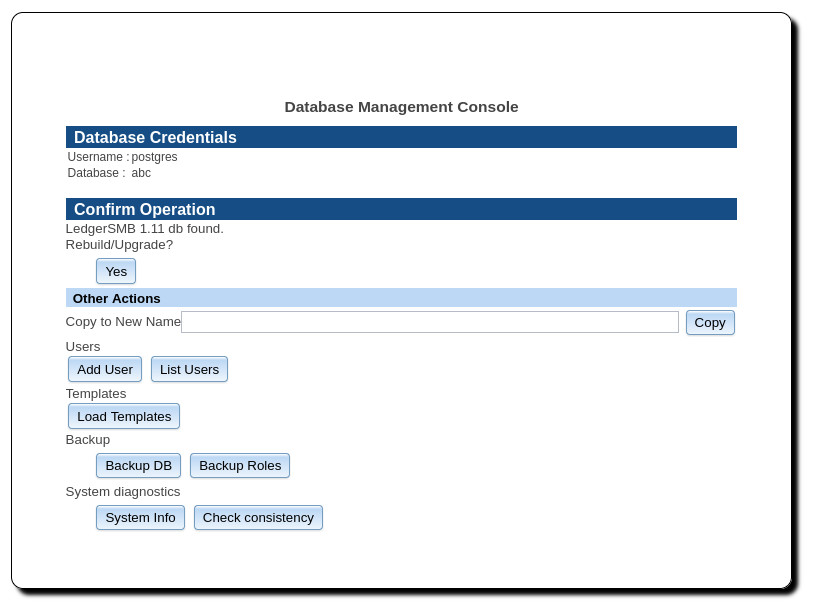
Task: Click the postgres username text
Action: point(156,157)
